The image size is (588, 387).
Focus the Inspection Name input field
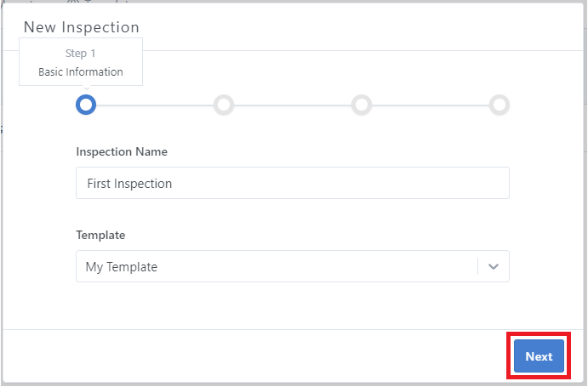coord(292,183)
